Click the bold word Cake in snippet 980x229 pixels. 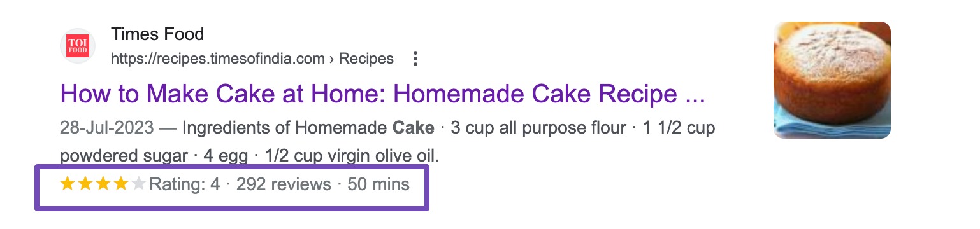[x=414, y=128]
